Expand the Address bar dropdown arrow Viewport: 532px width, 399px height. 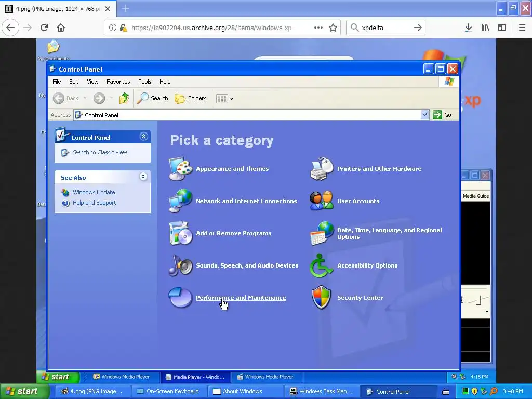[x=424, y=115]
